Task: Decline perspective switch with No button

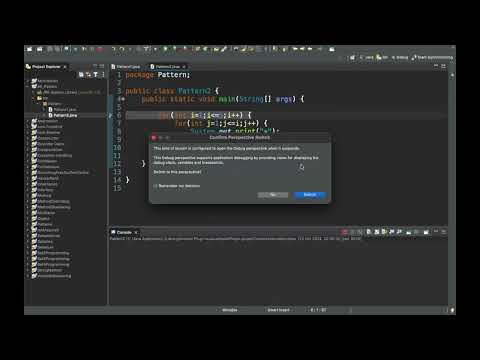Action: pyautogui.click(x=273, y=195)
